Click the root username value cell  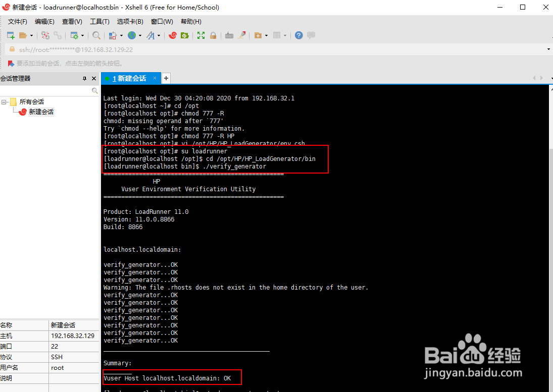pos(74,367)
